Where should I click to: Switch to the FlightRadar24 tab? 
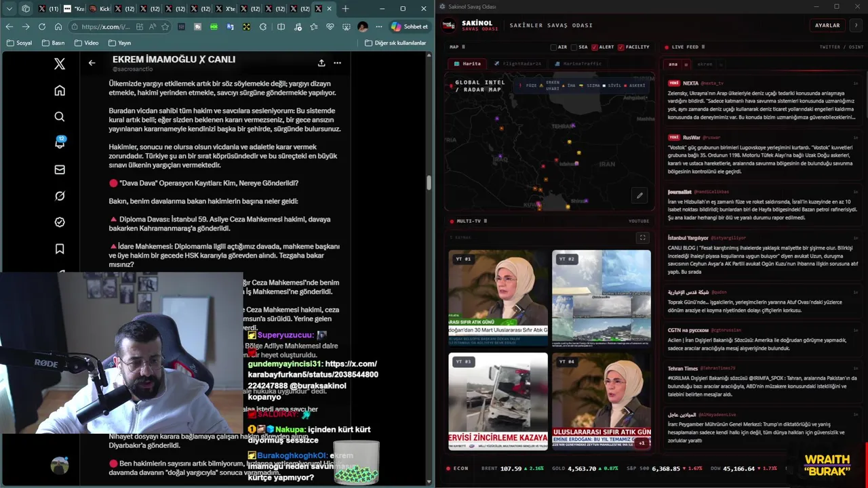(x=517, y=64)
